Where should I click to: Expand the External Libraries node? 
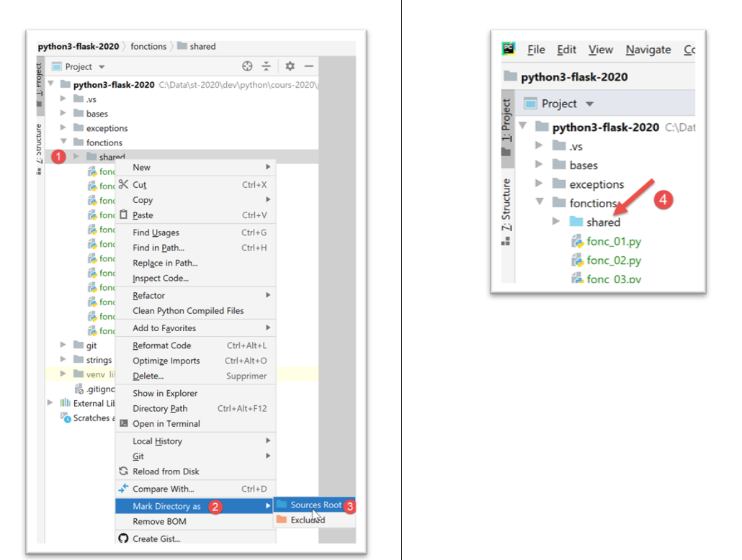(x=50, y=403)
